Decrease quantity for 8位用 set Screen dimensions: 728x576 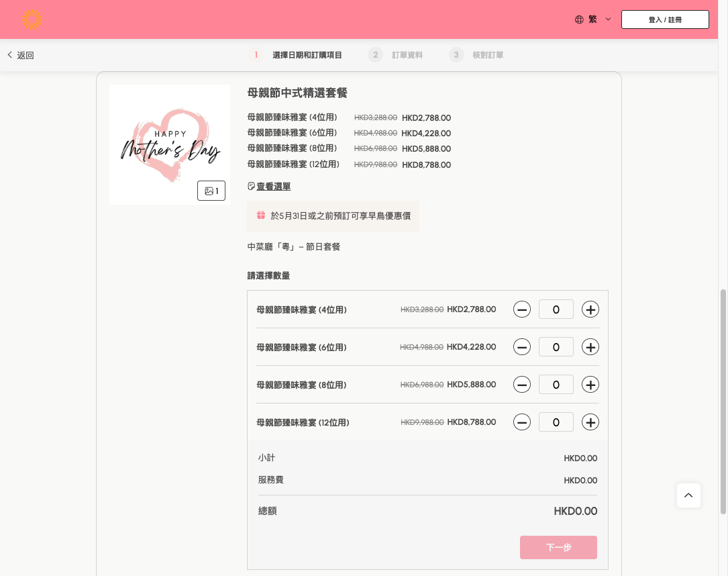tap(522, 385)
